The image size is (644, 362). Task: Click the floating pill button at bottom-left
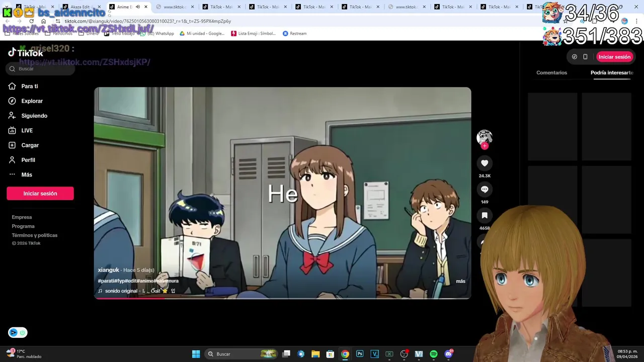click(x=18, y=332)
